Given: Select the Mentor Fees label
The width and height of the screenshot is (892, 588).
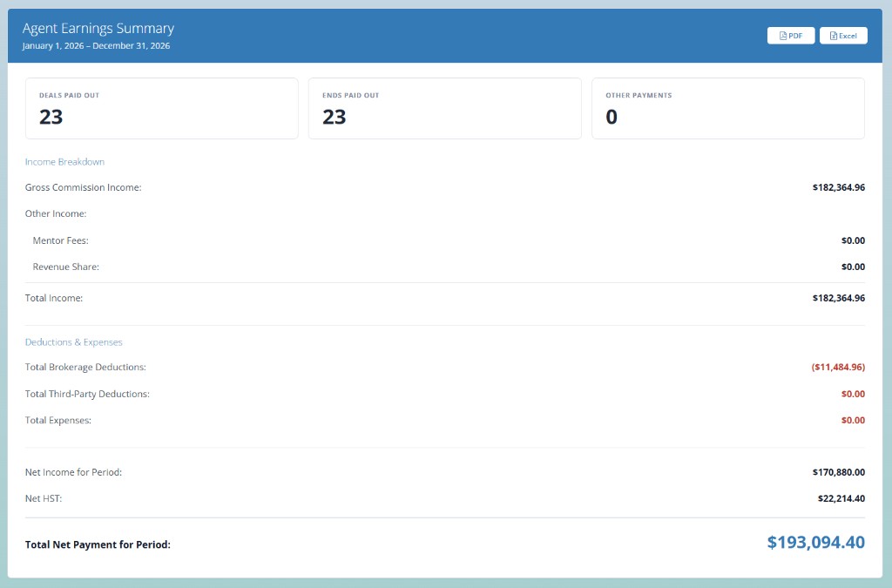Looking at the screenshot, I should point(60,240).
